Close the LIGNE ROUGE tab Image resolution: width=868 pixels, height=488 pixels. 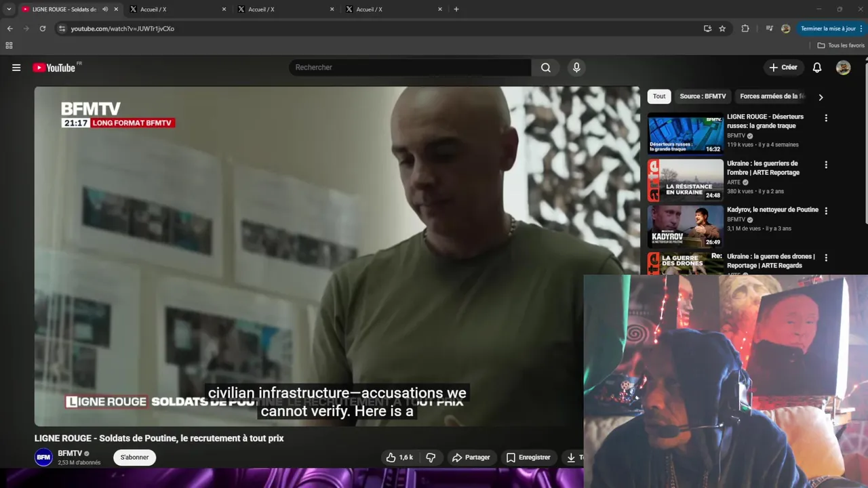(116, 9)
